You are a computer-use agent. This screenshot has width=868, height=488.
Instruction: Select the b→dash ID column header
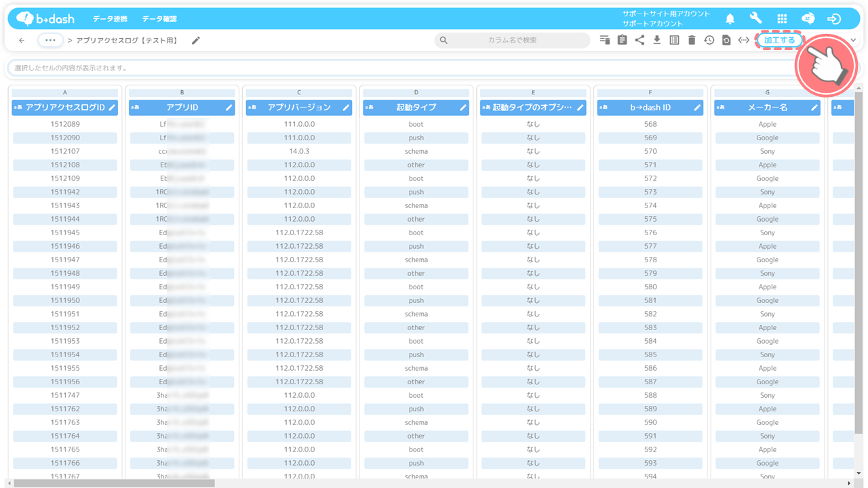point(650,108)
